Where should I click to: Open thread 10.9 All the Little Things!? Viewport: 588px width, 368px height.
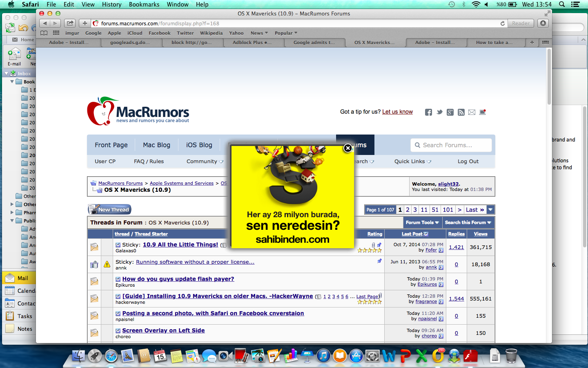coord(180,245)
